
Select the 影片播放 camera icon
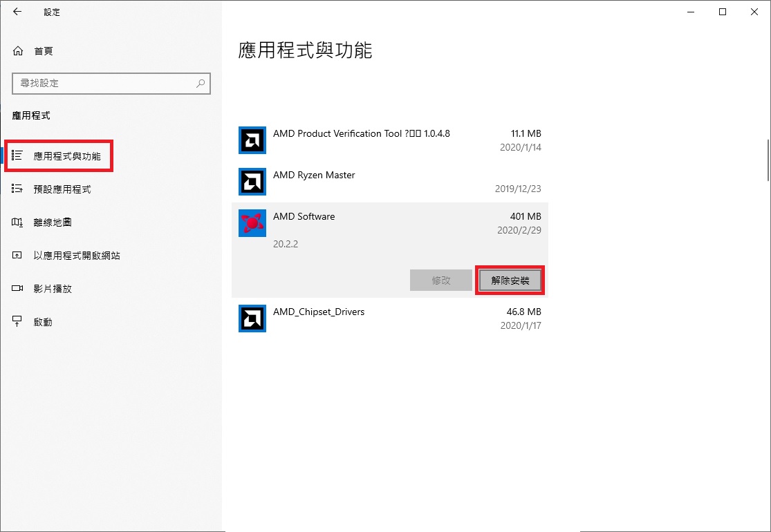click(17, 288)
